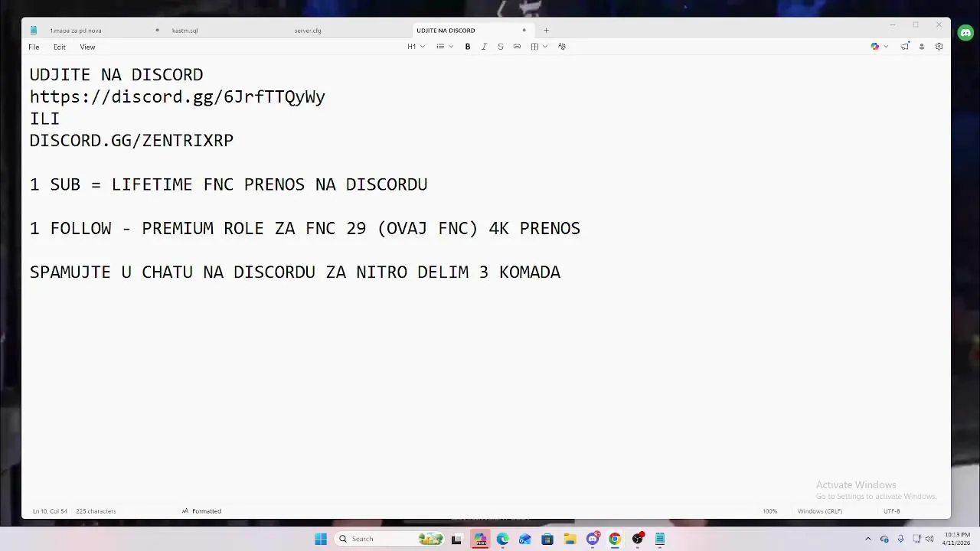Viewport: 980px width, 551px height.
Task: Open the View menu
Action: pos(87,47)
